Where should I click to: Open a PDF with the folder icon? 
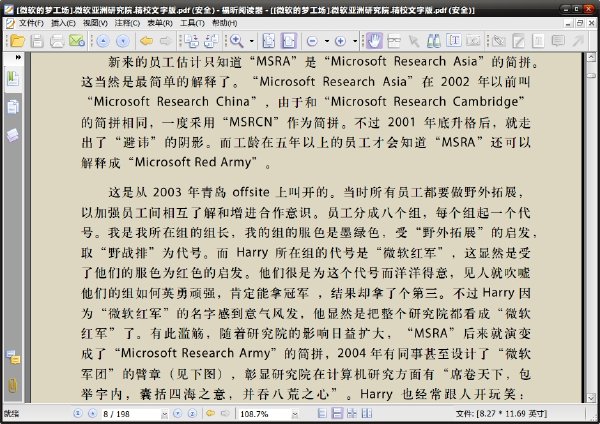[17, 41]
